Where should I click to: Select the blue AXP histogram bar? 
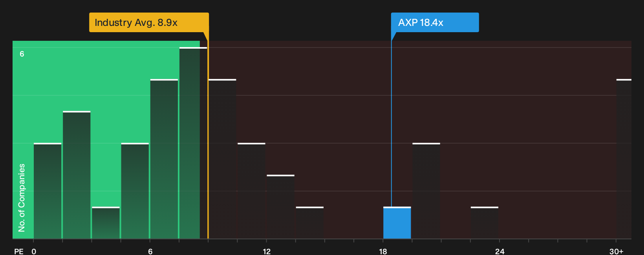coord(397,223)
